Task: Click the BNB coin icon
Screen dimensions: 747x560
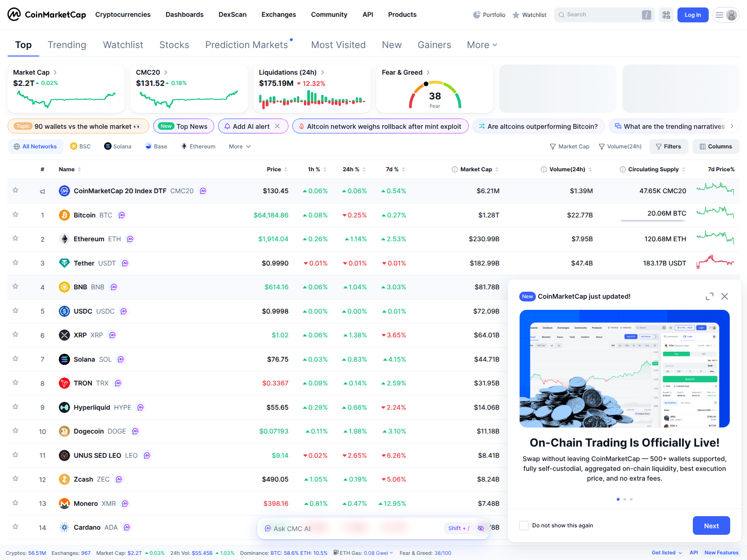Action: [x=64, y=287]
